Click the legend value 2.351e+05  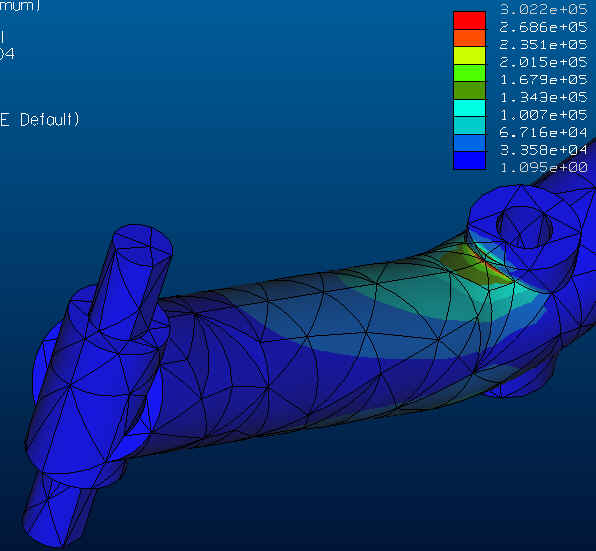(x=544, y=44)
